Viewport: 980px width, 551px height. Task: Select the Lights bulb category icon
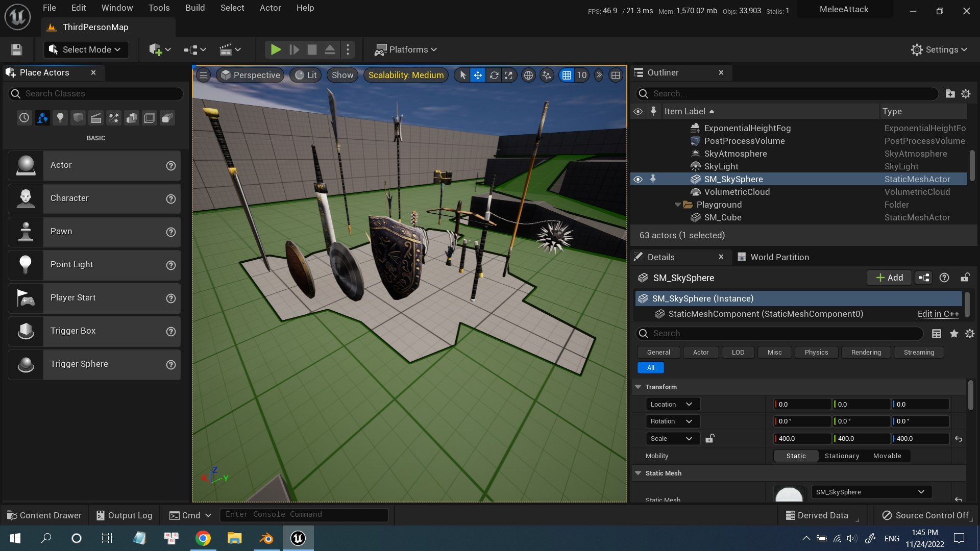pos(60,118)
